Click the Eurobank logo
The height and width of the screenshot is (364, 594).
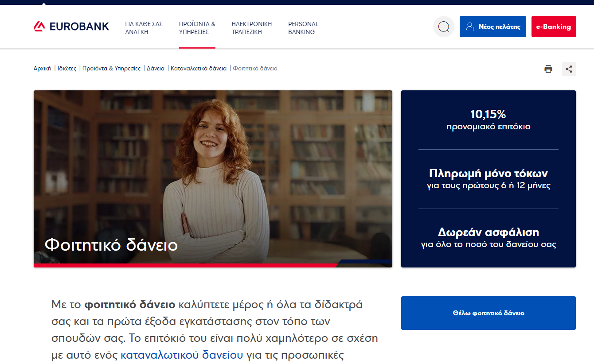(x=71, y=26)
